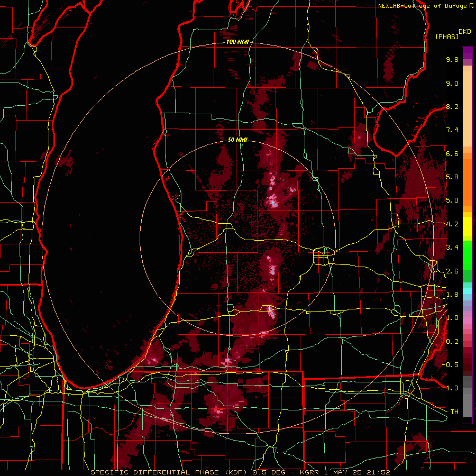476x476 pixels.
Task: Click the 9.8 scale value
Action: (x=452, y=59)
